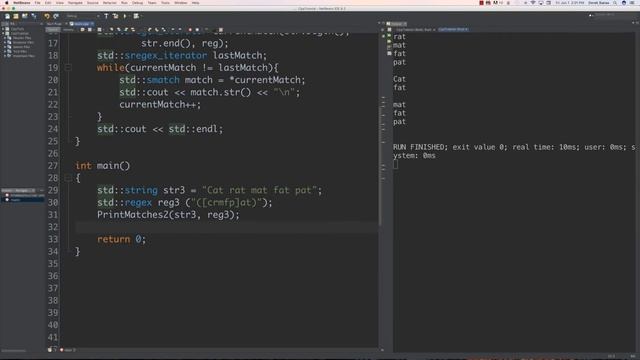Expand the first project node in tree
The image size is (640, 360).
click(x=3, y=29)
